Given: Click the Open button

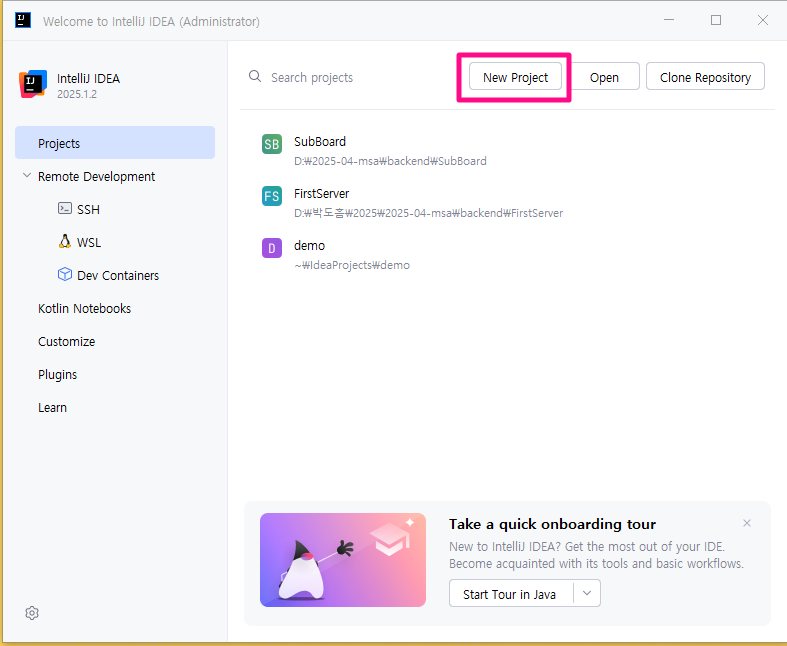Looking at the screenshot, I should [604, 77].
